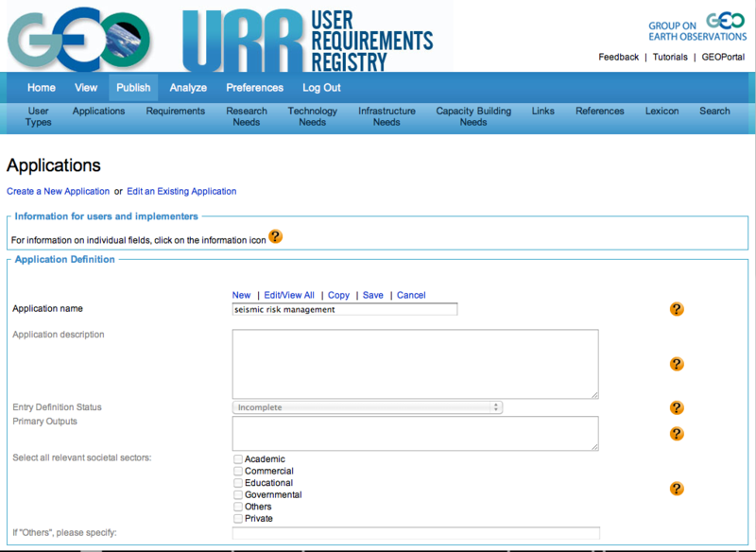Click Group on Earth Observations logo

697,29
